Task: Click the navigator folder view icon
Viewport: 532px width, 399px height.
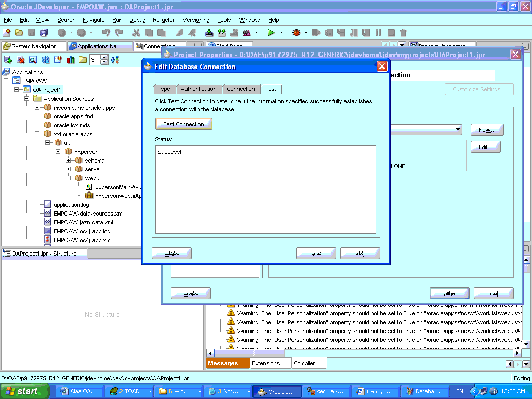Action: pos(83,60)
